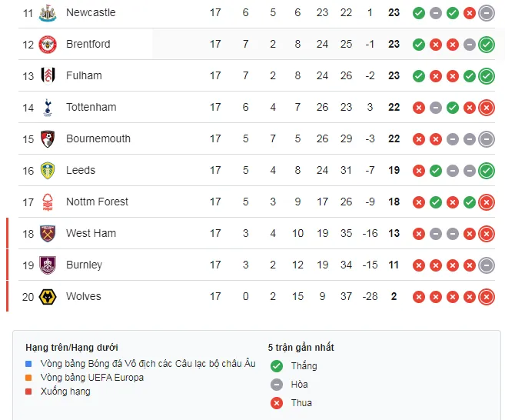
Task: Click the blue Champions League legend swatch
Action: (29, 364)
